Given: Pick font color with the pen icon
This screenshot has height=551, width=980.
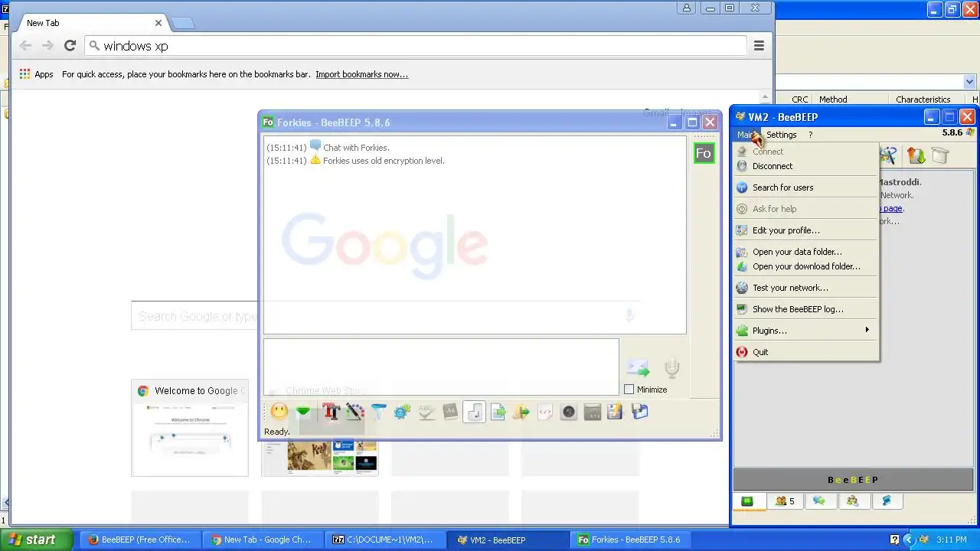Looking at the screenshot, I should (x=354, y=412).
